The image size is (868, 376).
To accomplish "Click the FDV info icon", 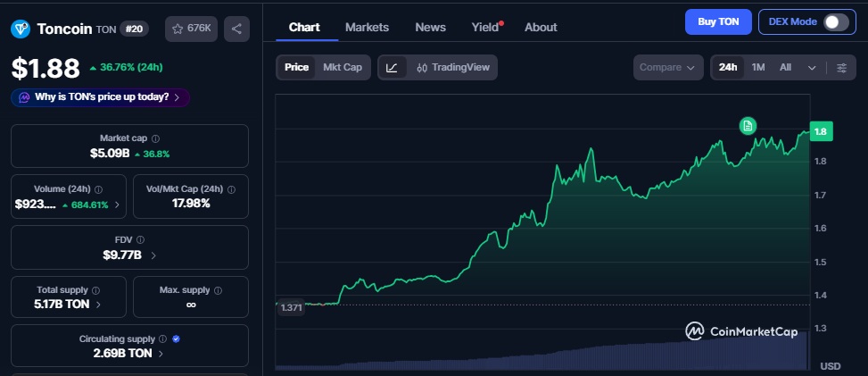I will (x=140, y=239).
